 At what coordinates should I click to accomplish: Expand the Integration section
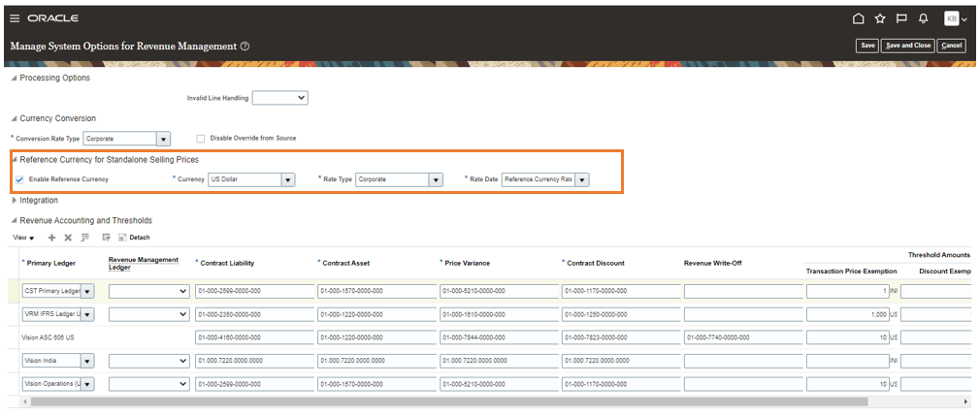point(15,201)
